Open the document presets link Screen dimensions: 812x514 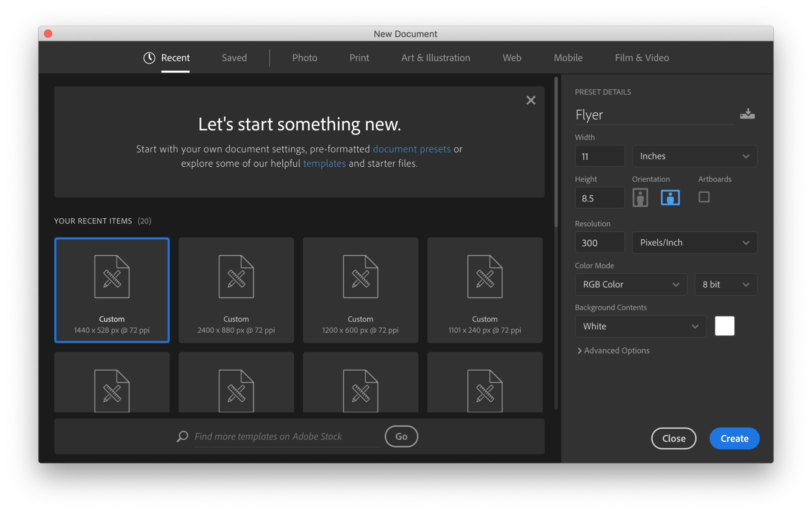tap(411, 149)
